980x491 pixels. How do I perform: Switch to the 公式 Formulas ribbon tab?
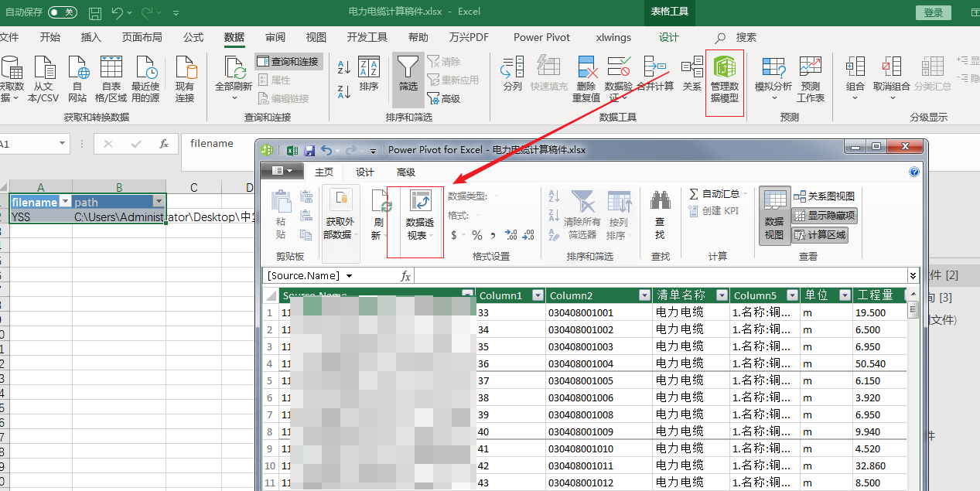coord(193,37)
